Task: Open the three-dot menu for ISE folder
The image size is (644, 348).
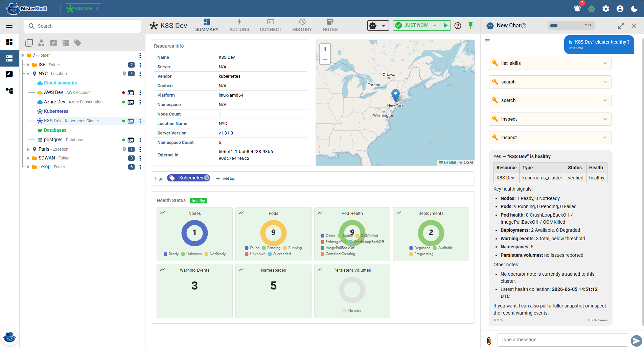Action: pyautogui.click(x=140, y=65)
